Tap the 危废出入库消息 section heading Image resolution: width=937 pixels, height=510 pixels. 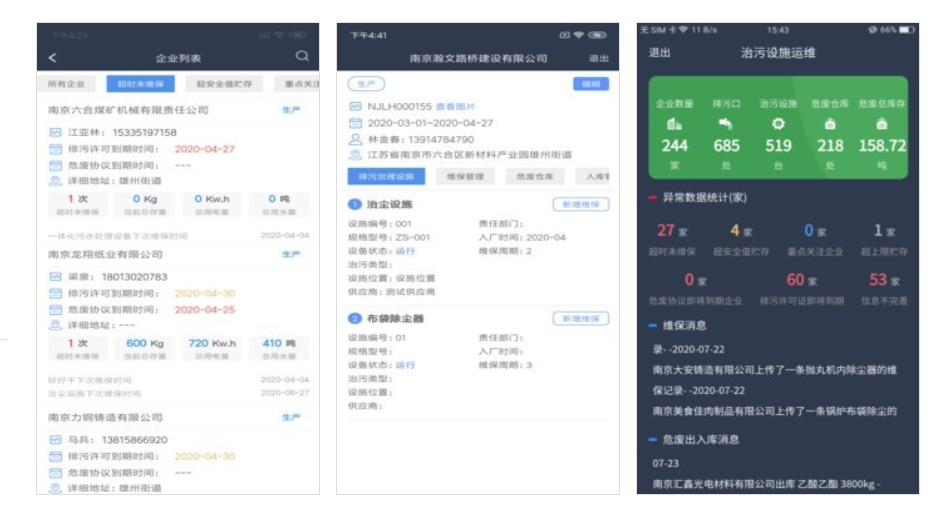pos(700,440)
